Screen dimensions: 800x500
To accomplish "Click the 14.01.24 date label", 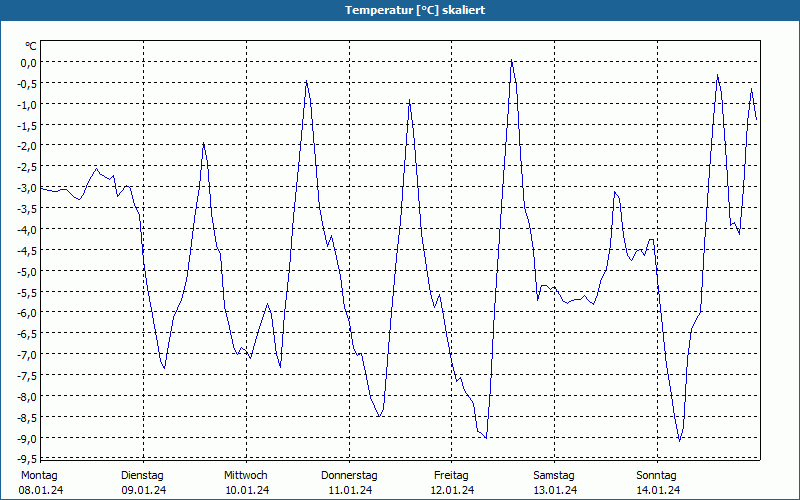I will pos(658,490).
